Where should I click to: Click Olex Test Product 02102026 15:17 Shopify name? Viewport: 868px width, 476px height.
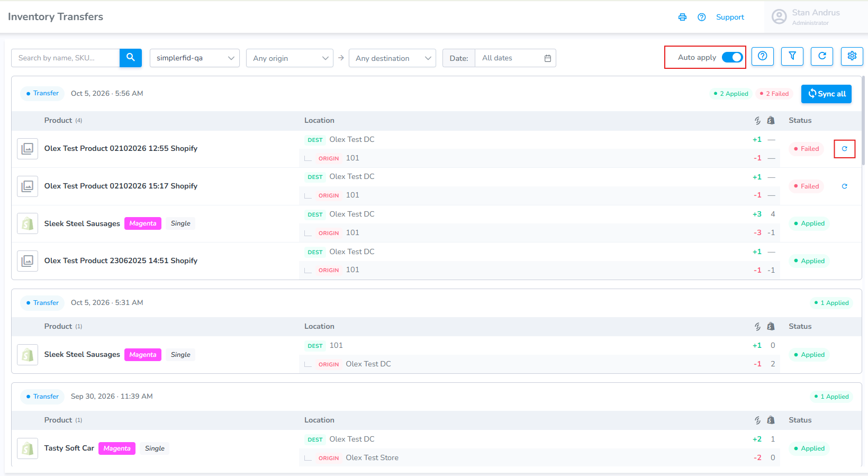click(121, 186)
